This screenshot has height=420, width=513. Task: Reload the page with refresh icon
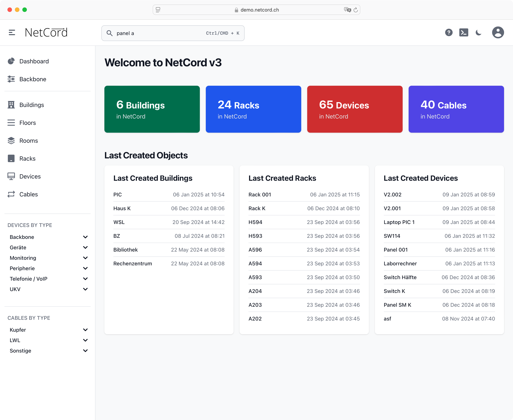coord(355,10)
